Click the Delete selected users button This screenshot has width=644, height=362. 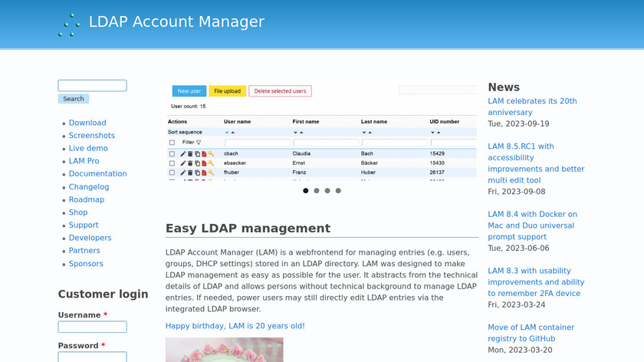click(280, 91)
